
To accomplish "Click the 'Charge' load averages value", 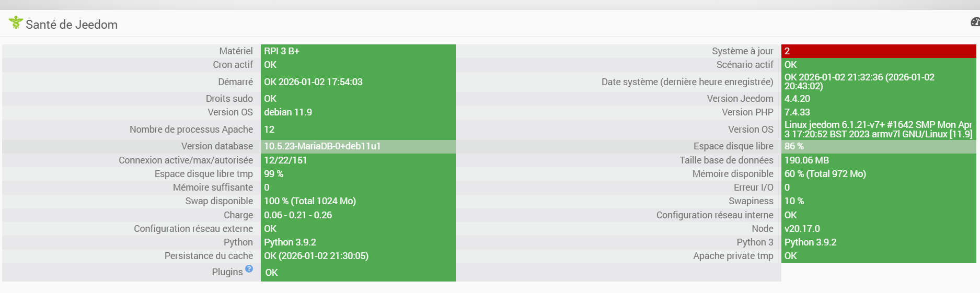I will pyautogui.click(x=298, y=215).
